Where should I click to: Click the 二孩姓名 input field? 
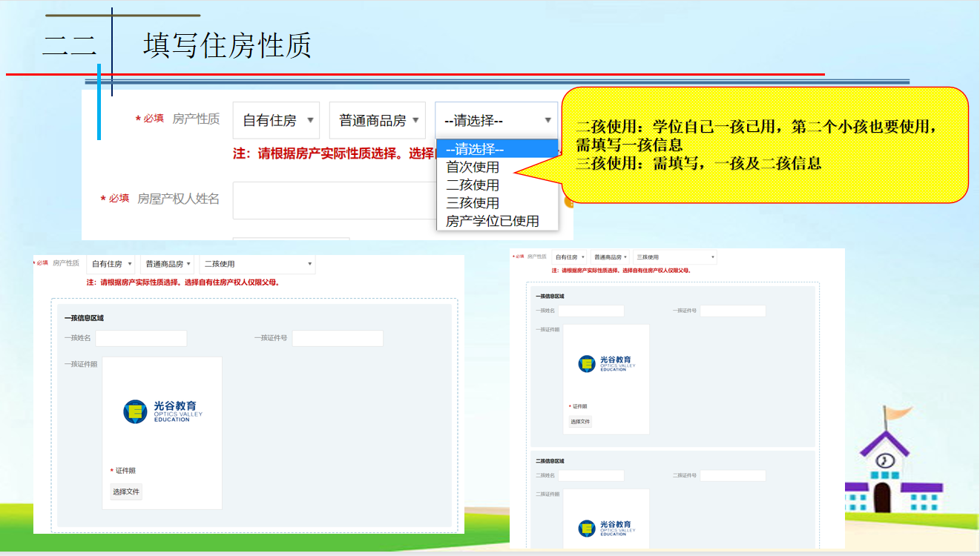click(591, 476)
